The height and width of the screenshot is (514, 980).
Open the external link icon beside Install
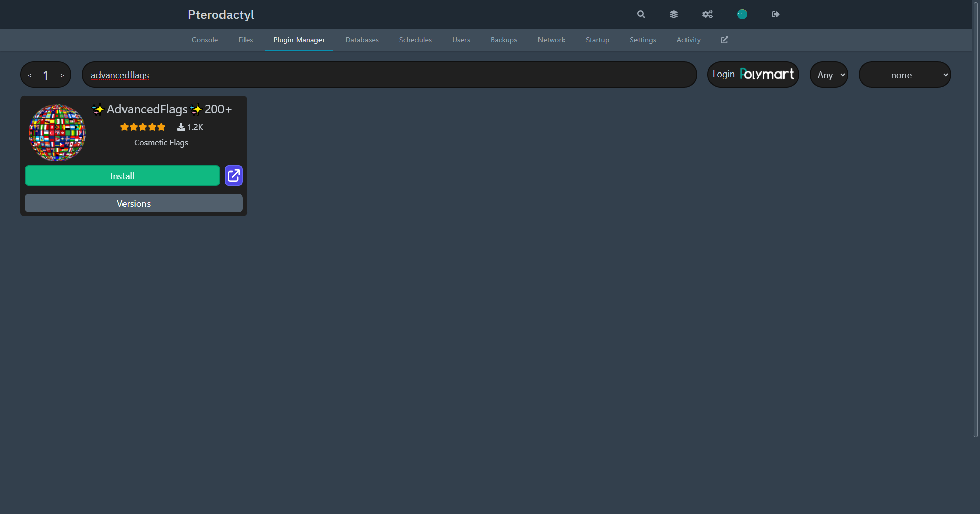pyautogui.click(x=233, y=176)
